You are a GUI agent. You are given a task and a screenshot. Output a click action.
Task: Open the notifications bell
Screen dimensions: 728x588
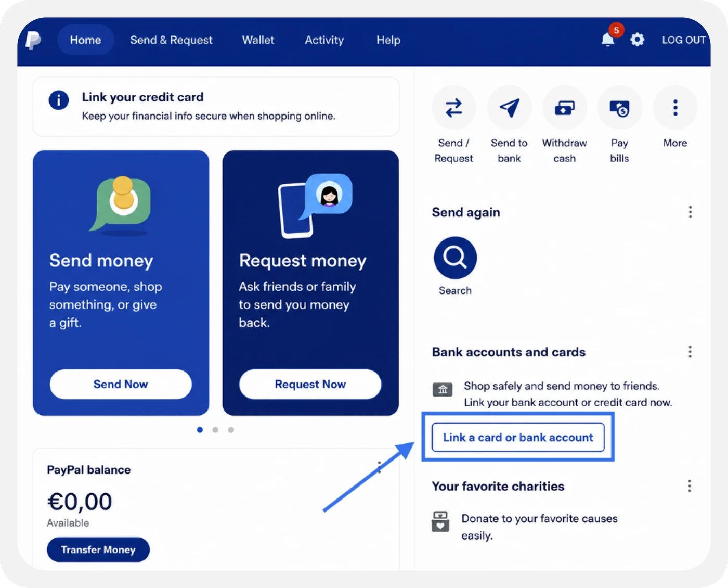(608, 40)
